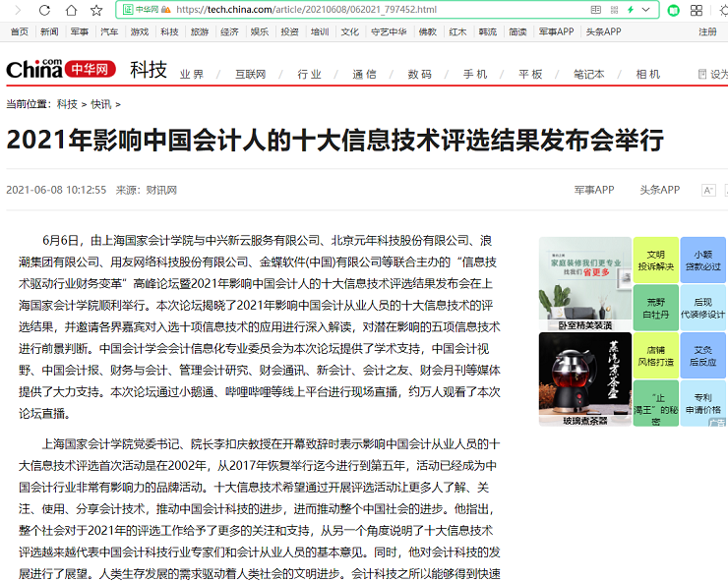Open the 玻璃煮茶器 teapot thumbnail

pyautogui.click(x=584, y=378)
